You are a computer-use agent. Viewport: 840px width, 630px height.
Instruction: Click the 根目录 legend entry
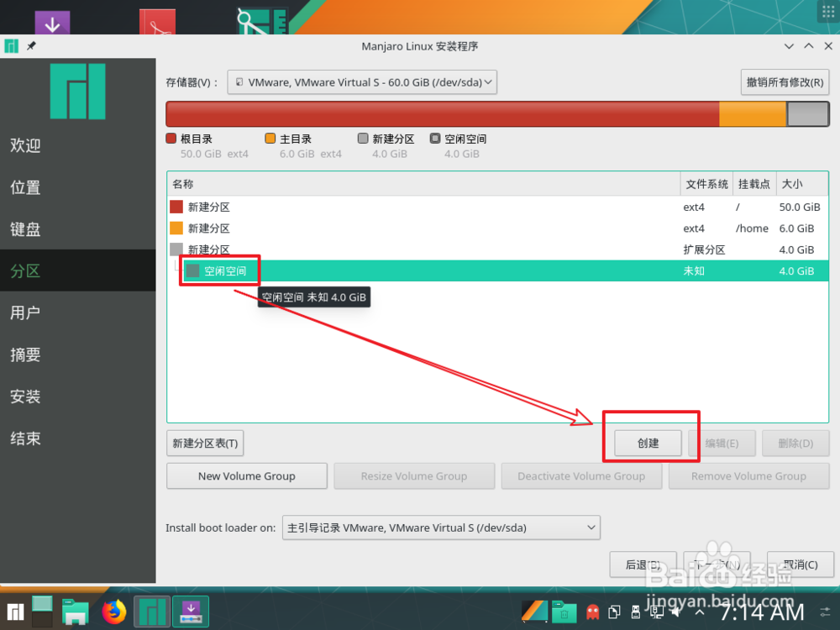[x=207, y=145]
